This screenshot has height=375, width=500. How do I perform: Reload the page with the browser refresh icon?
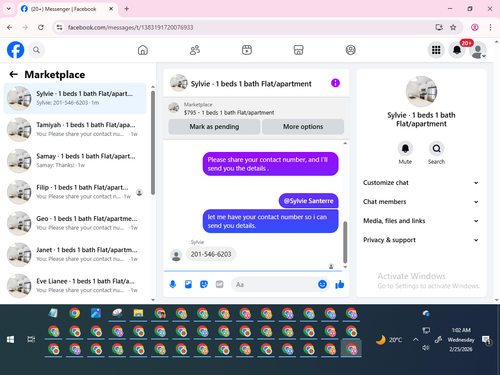tap(41, 27)
